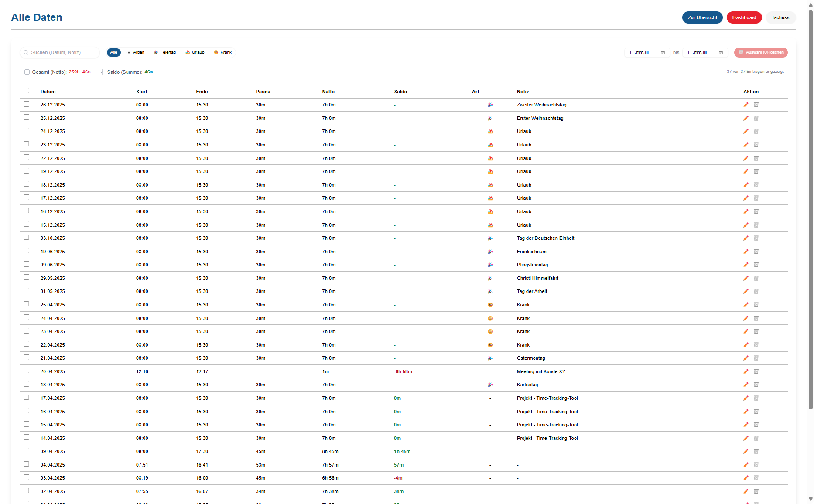Edit the 21.04.2025 Ostermontag entry
Screen dimensions: 814x504
pos(746,358)
